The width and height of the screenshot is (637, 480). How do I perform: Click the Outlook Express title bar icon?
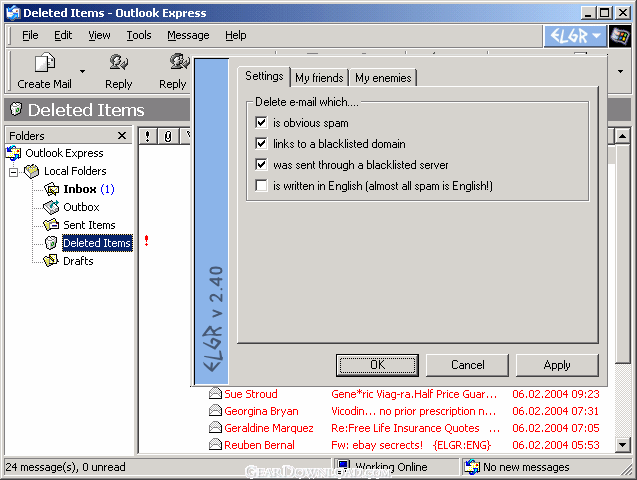(x=13, y=13)
